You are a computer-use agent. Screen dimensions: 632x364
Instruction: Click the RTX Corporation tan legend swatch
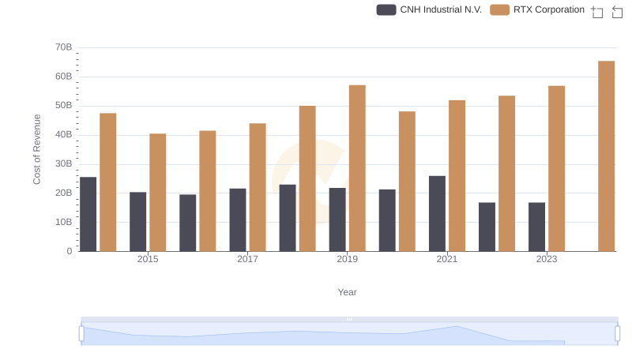pos(500,9)
